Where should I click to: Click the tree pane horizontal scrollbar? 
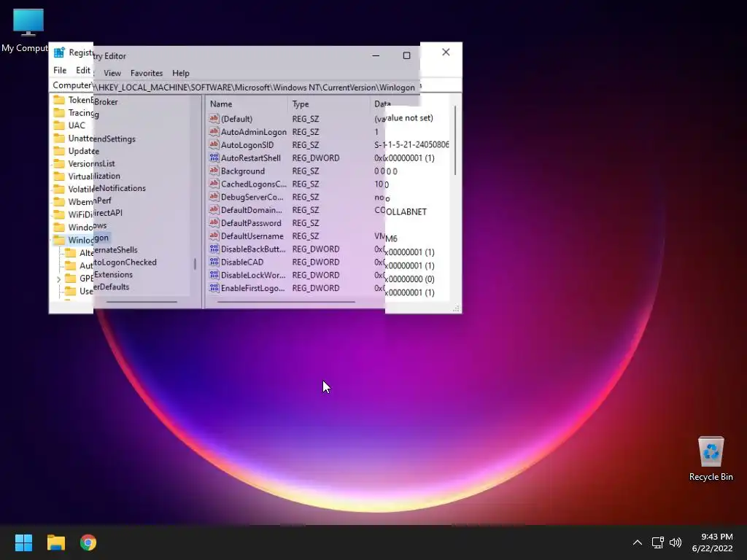(x=142, y=301)
